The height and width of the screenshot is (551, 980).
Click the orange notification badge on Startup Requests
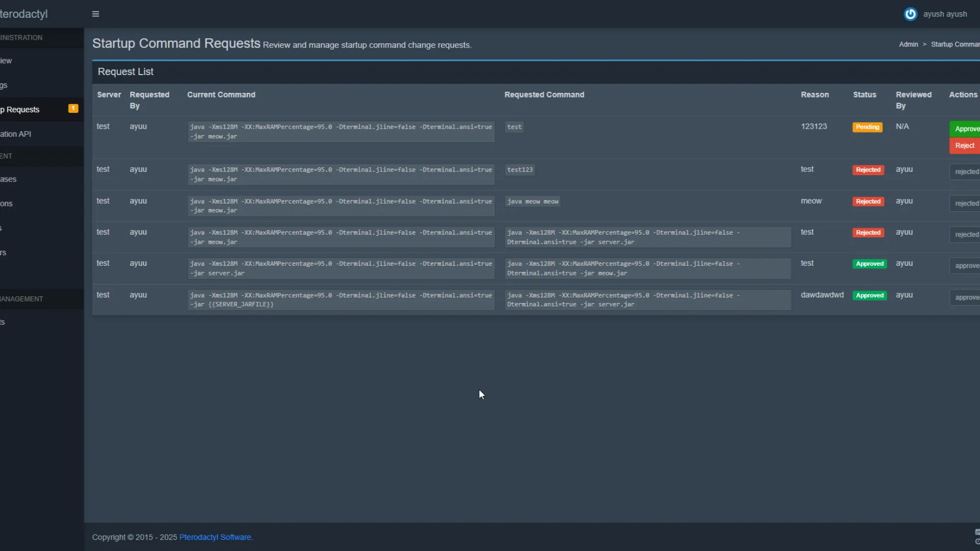pos(73,108)
